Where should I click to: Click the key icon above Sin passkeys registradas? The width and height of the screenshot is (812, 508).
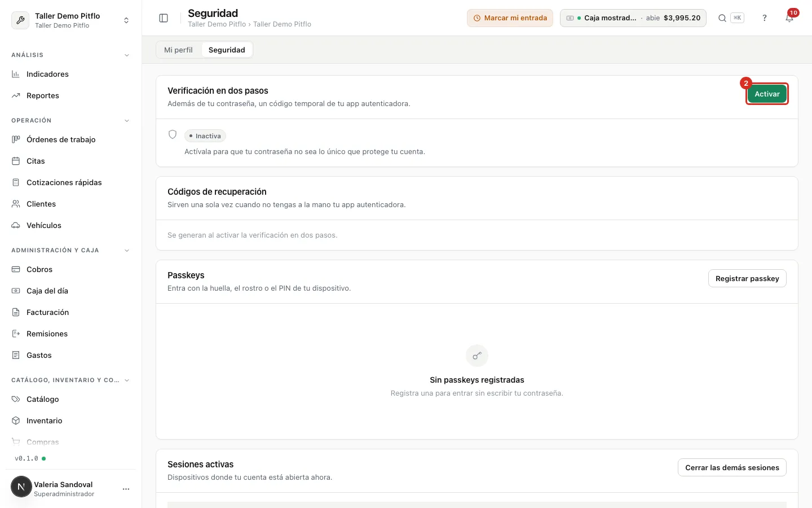(477, 356)
